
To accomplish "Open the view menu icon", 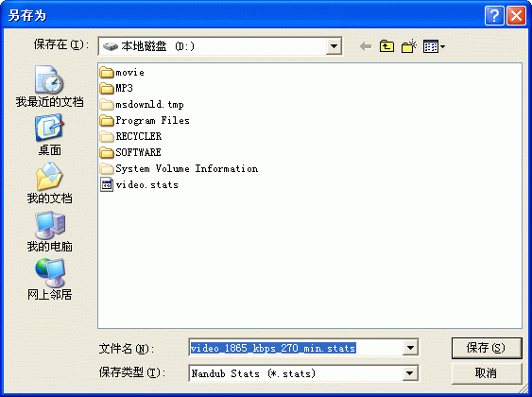I will 434,46.
